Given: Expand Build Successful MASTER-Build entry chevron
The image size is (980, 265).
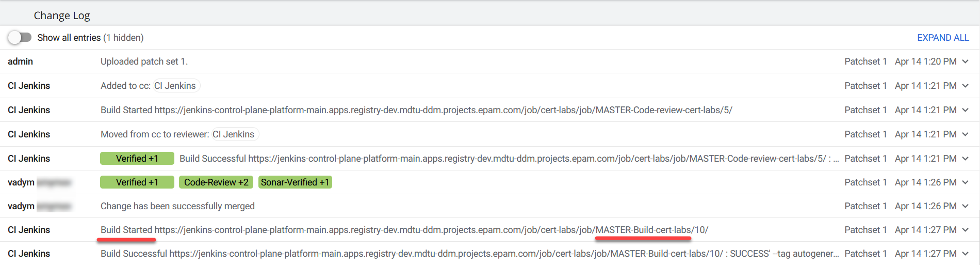Looking at the screenshot, I should coord(966,254).
